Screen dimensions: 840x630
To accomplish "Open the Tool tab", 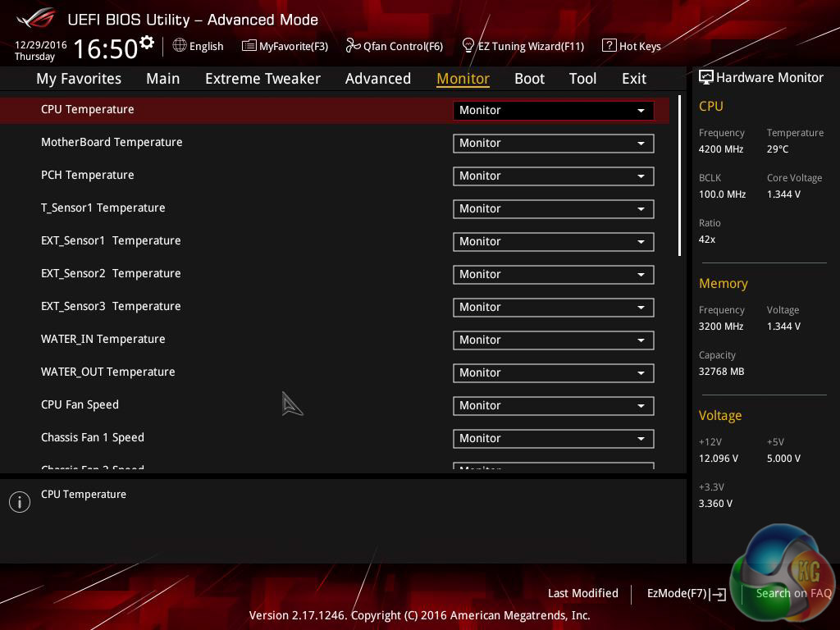I will point(582,79).
